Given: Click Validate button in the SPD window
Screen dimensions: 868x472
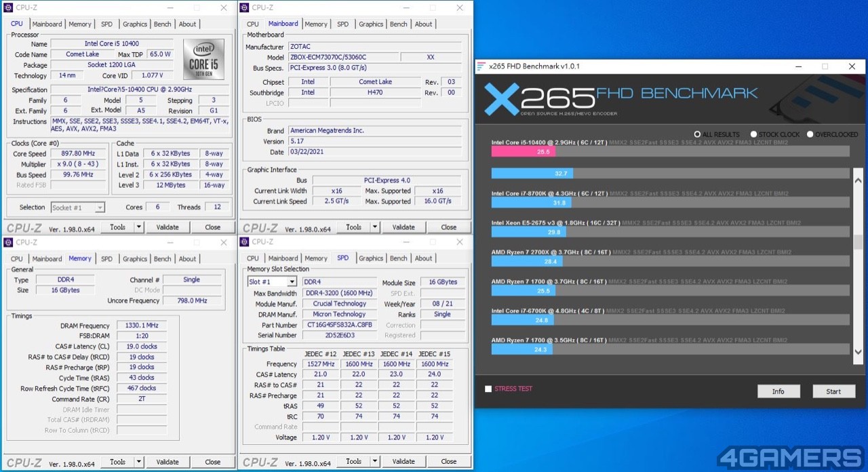Looking at the screenshot, I should 403,461.
